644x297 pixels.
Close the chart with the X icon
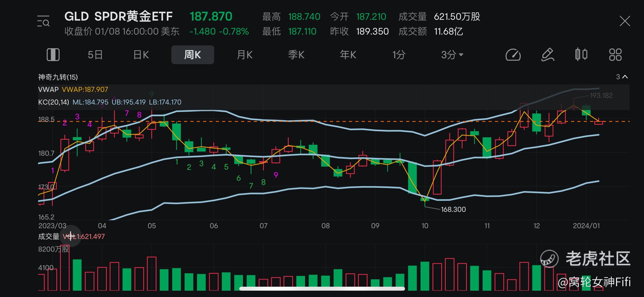625,21
